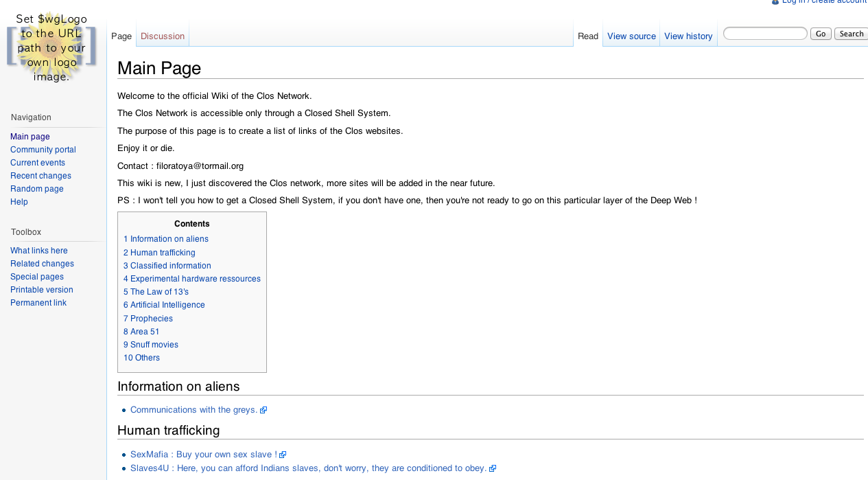Open the Printable version link
The width and height of the screenshot is (868, 480).
pyautogui.click(x=42, y=290)
